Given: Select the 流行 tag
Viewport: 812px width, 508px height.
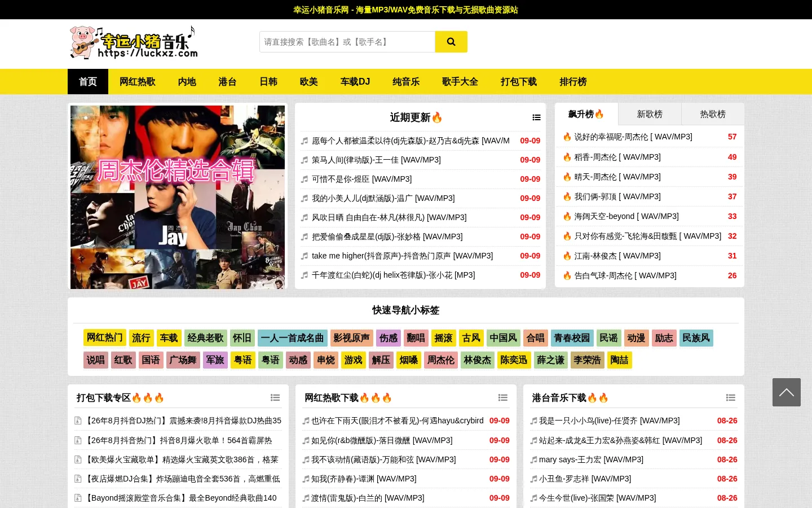Looking at the screenshot, I should tap(142, 338).
